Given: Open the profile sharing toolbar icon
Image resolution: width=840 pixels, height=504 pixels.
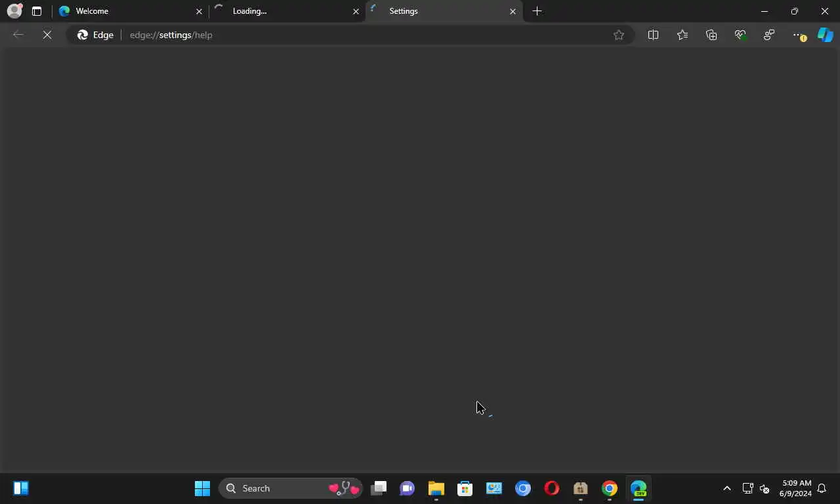Looking at the screenshot, I should pos(769,35).
